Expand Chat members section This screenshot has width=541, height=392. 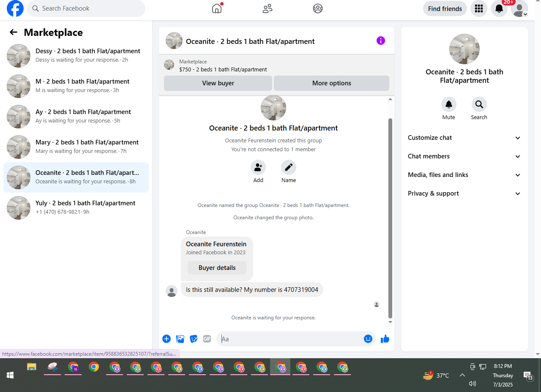[464, 156]
